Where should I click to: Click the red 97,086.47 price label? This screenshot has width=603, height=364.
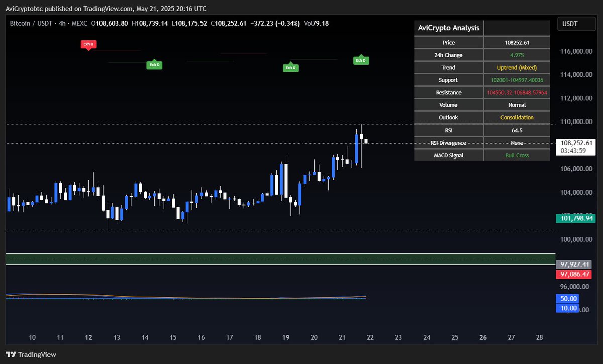(x=575, y=274)
